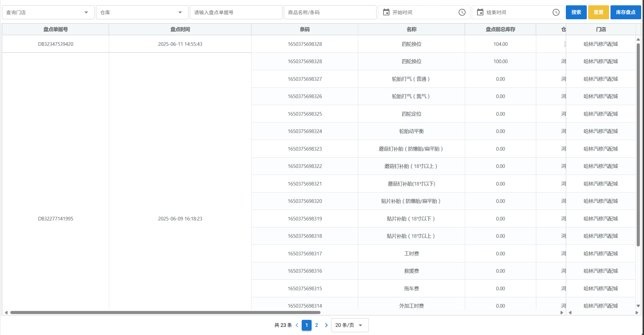Click the clock icon in 结束时间 field

point(556,12)
